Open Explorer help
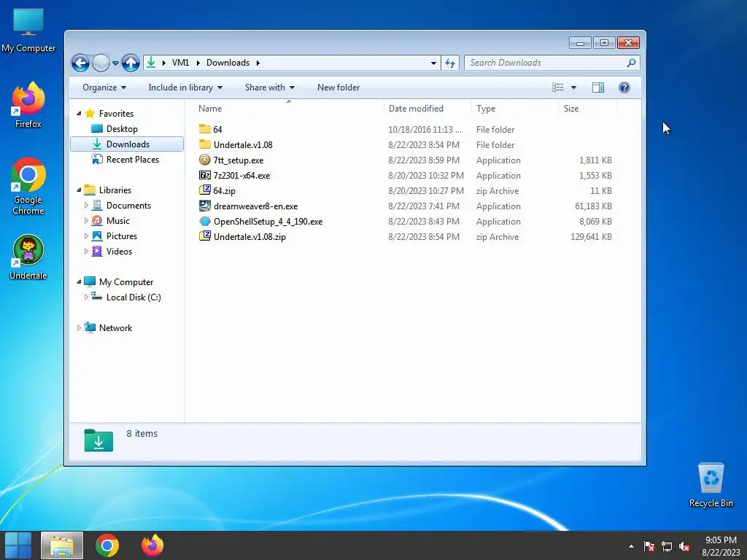 624,87
